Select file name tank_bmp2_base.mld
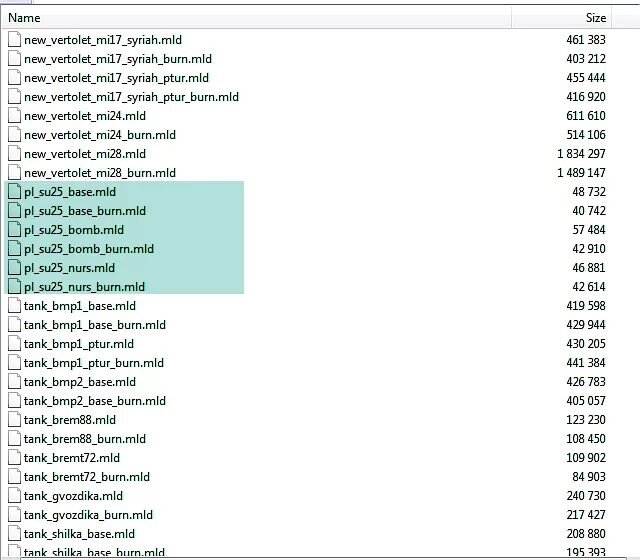Image resolution: width=640 pixels, height=560 pixels. click(80, 382)
